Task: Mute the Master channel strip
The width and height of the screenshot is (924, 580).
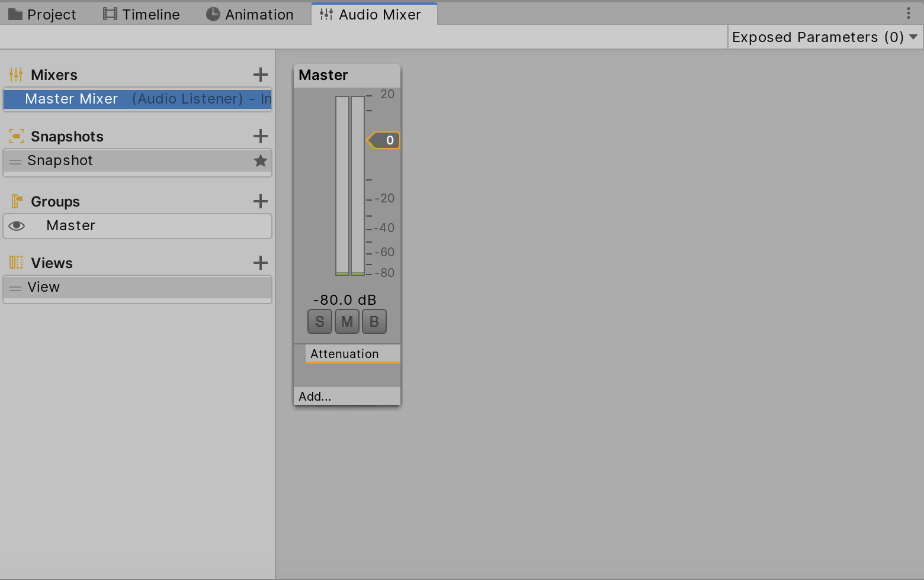Action: (x=346, y=321)
